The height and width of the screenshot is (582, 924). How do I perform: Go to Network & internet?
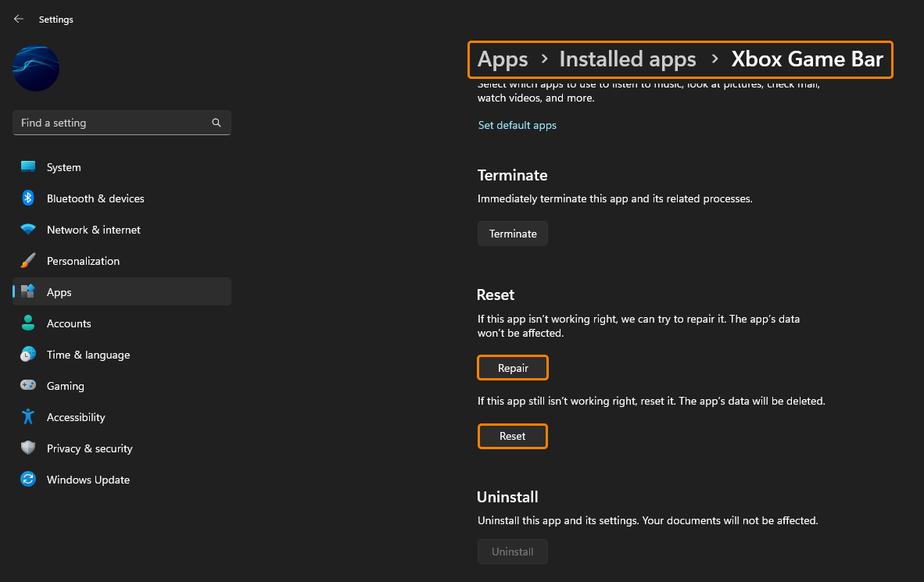pyautogui.click(x=121, y=230)
